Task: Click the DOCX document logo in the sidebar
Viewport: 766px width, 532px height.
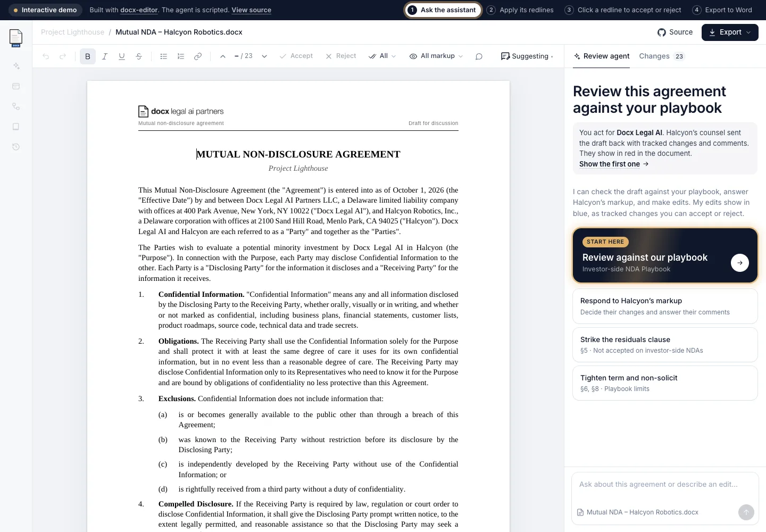Action: pyautogui.click(x=16, y=38)
